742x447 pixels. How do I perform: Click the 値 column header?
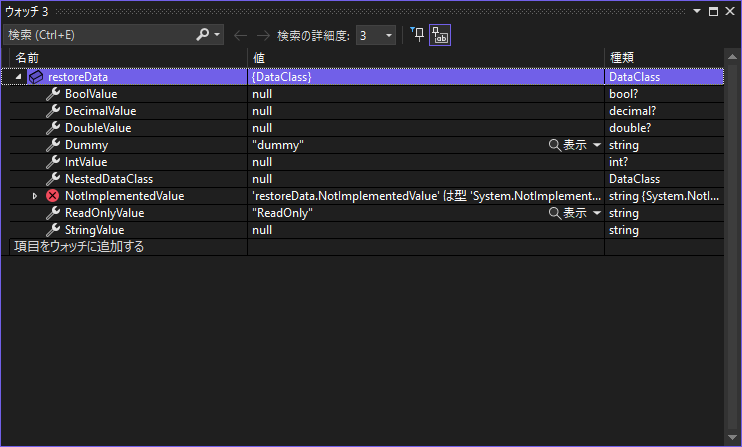[426, 58]
